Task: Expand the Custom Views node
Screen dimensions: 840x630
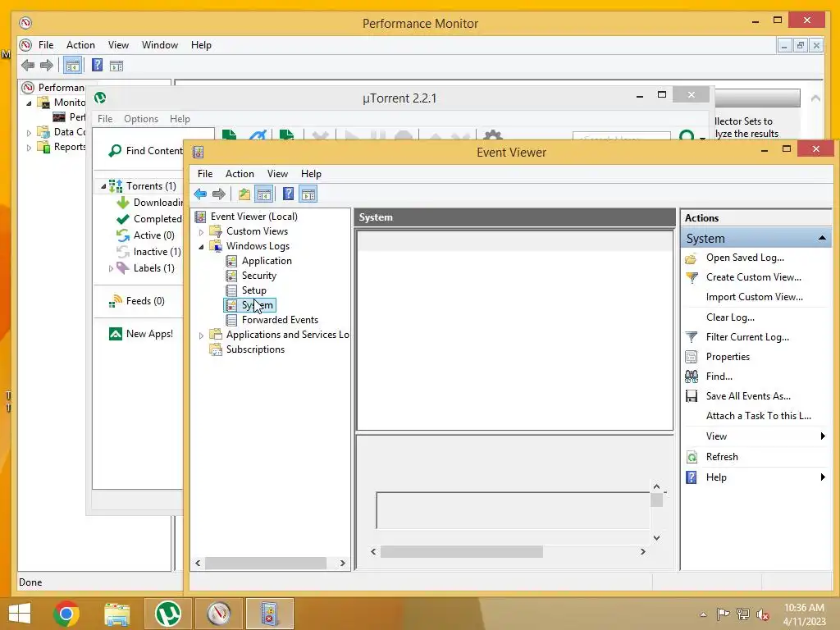Action: (201, 232)
